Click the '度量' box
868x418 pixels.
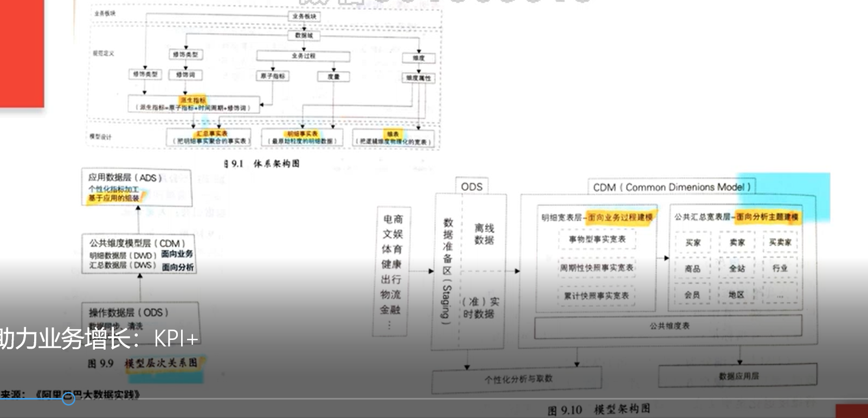pos(333,76)
